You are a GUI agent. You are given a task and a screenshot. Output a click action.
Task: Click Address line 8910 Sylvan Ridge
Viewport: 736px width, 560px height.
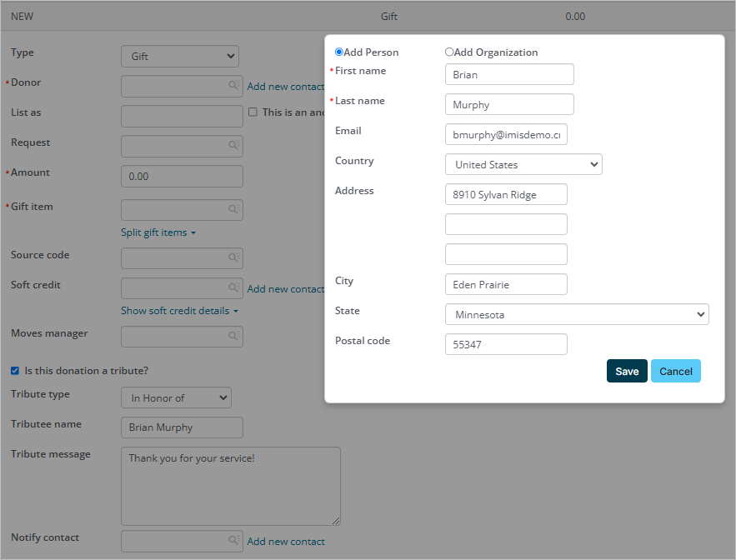[x=506, y=195]
